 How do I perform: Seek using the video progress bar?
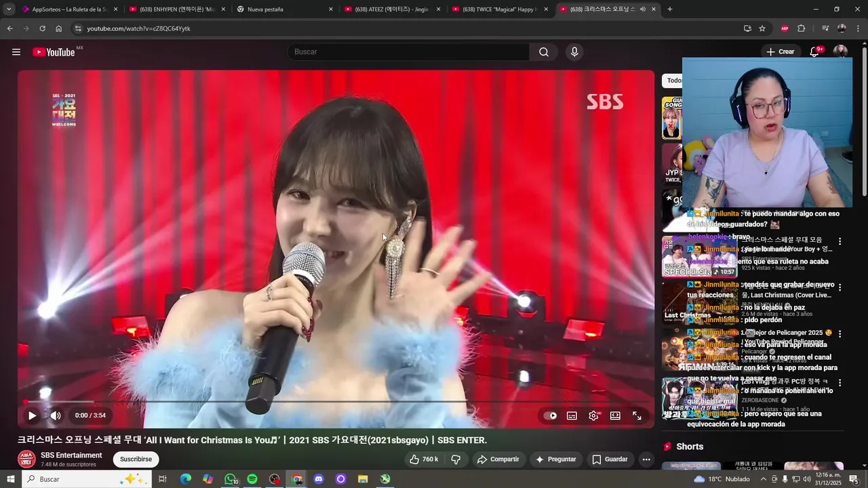[336, 402]
